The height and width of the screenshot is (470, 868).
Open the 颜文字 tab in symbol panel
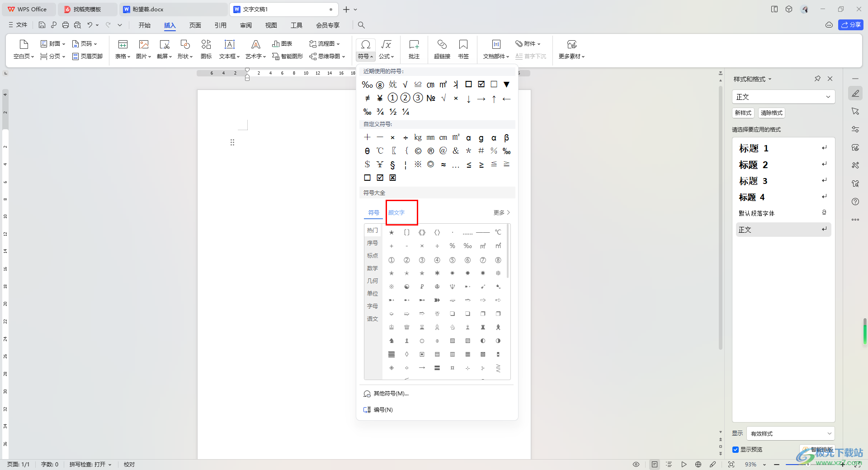coord(396,212)
